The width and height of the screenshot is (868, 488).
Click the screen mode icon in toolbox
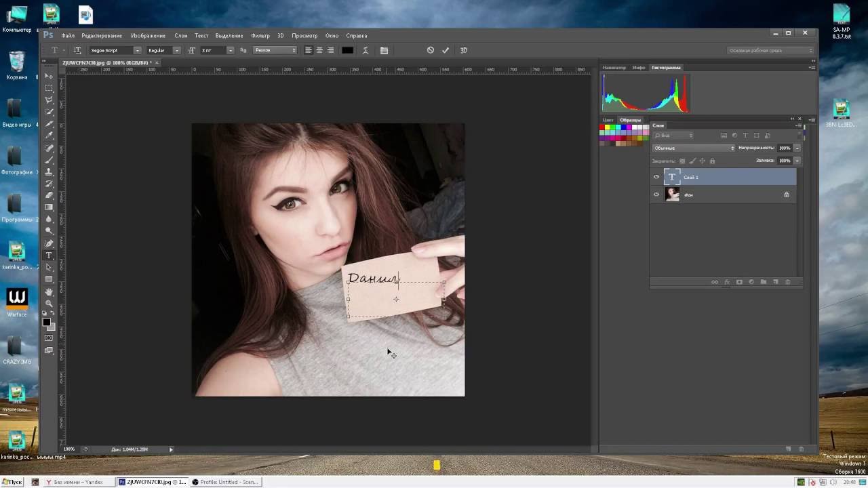click(x=49, y=350)
